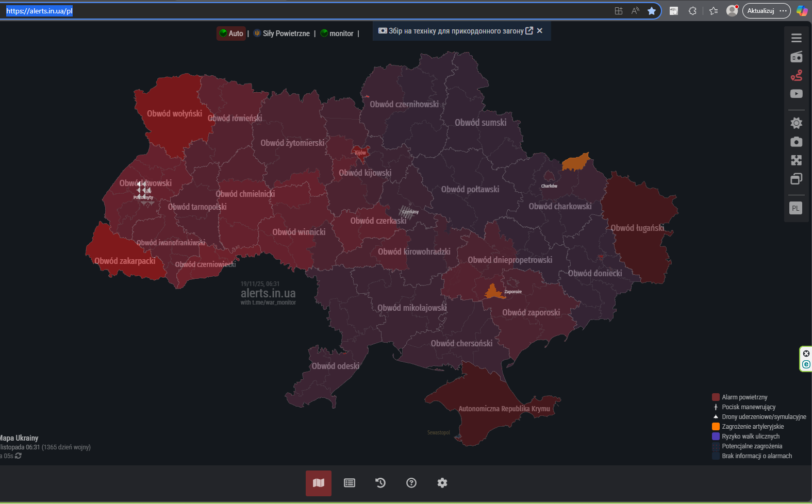The width and height of the screenshot is (812, 504).
Task: Click the orange Zagrożenie artyleryjskie legend swatch
Action: (716, 427)
